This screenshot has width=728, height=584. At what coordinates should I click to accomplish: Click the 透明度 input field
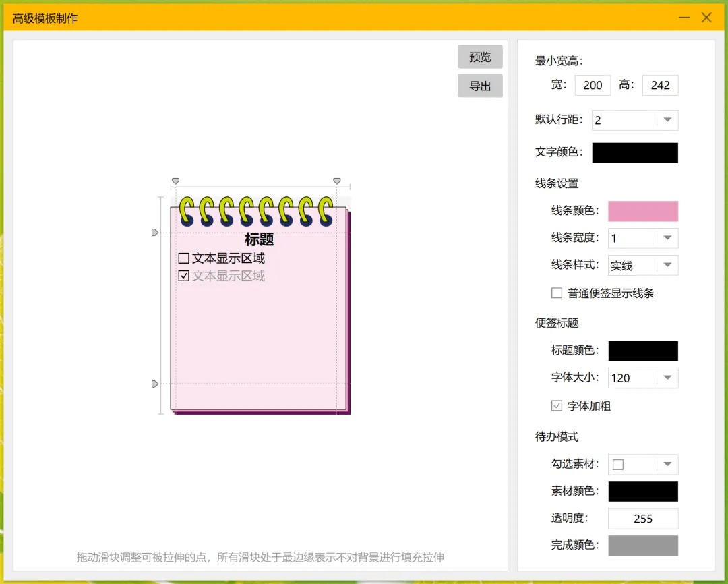[x=643, y=519]
